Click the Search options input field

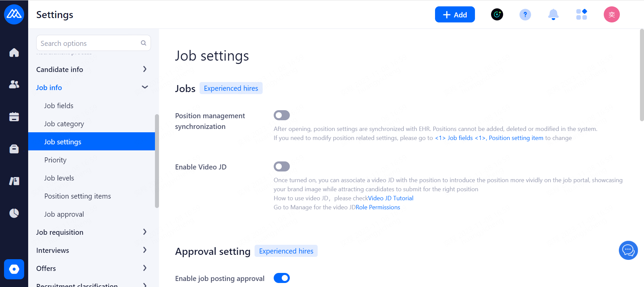pos(89,43)
